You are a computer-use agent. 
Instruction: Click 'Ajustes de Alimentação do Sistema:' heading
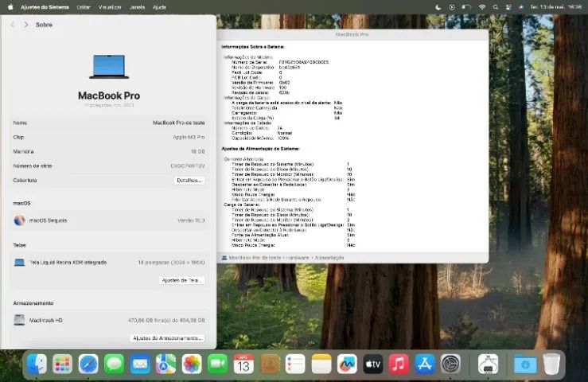[260, 149]
